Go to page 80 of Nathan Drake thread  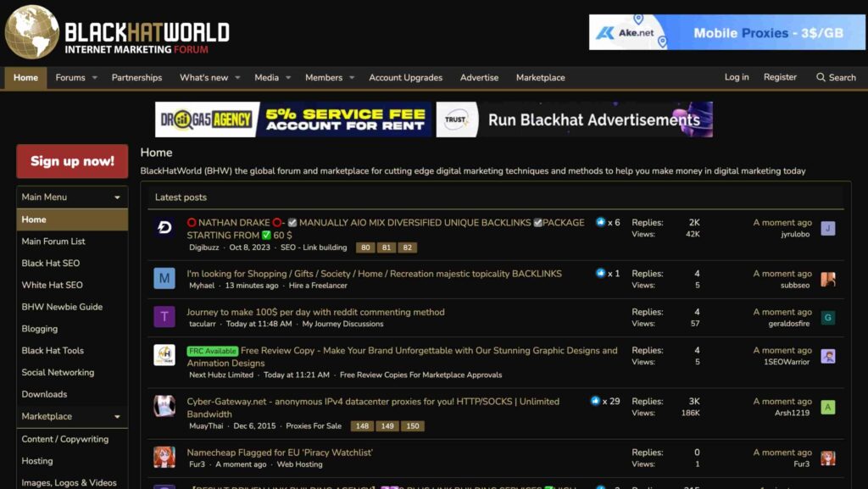[x=365, y=247]
